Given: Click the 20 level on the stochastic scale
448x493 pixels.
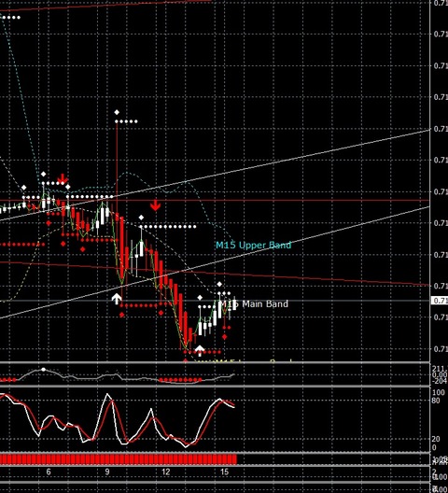Looking at the screenshot, I should (436, 439).
